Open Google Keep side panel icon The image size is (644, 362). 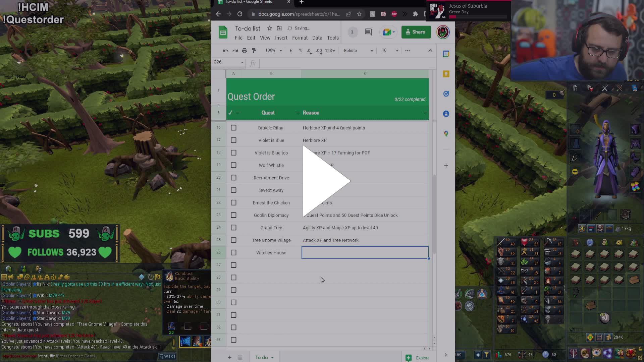click(446, 74)
